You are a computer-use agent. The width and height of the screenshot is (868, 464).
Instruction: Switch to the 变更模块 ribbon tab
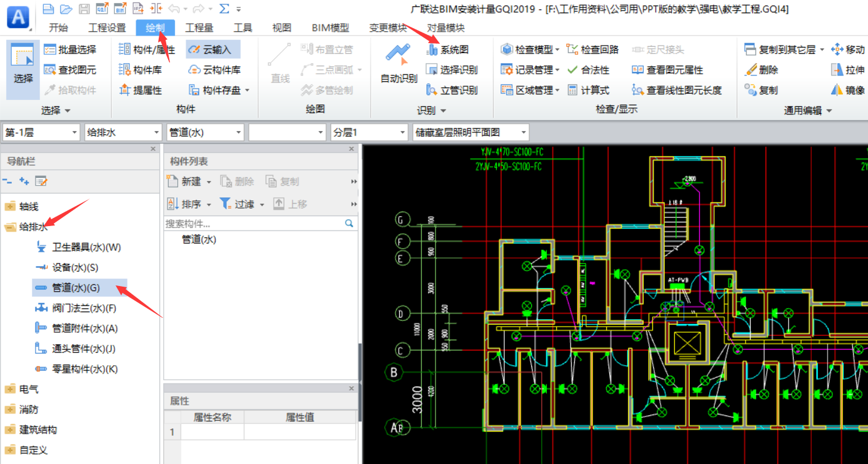click(x=388, y=27)
